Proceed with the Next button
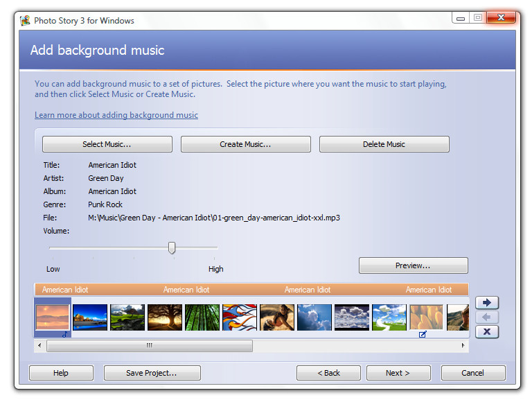 click(x=399, y=373)
